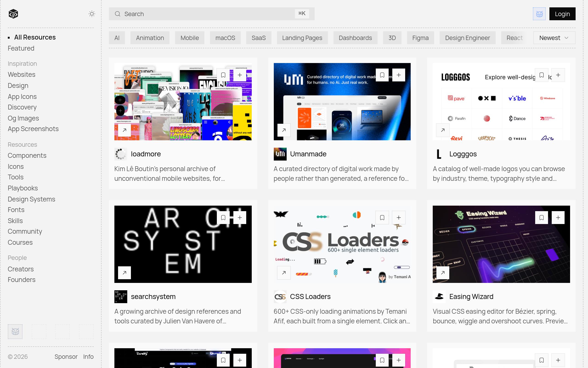Open CSS Loaders via the arrow icon
588x368 pixels.
click(x=284, y=273)
